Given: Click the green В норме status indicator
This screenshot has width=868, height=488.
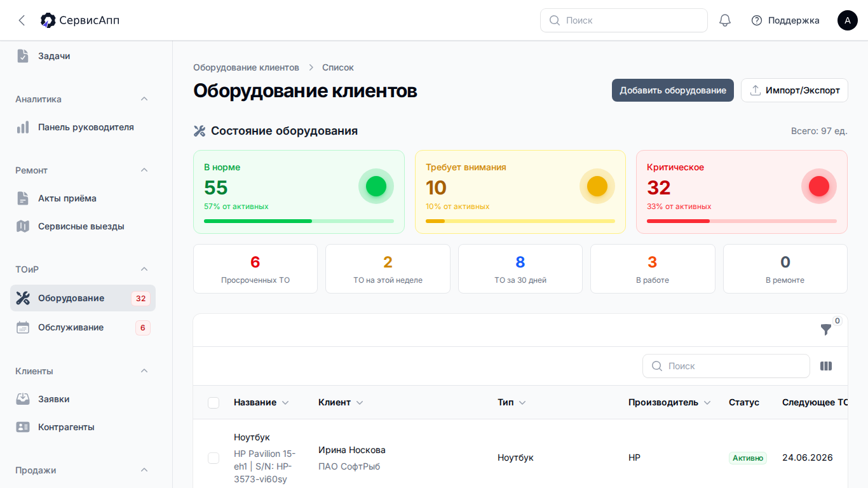Looking at the screenshot, I should 376,186.
